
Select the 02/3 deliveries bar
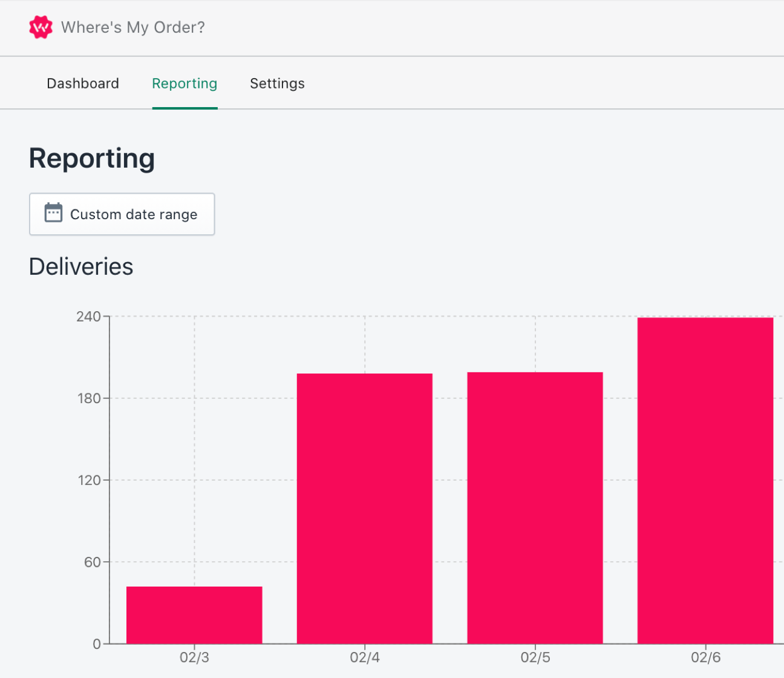[194, 615]
